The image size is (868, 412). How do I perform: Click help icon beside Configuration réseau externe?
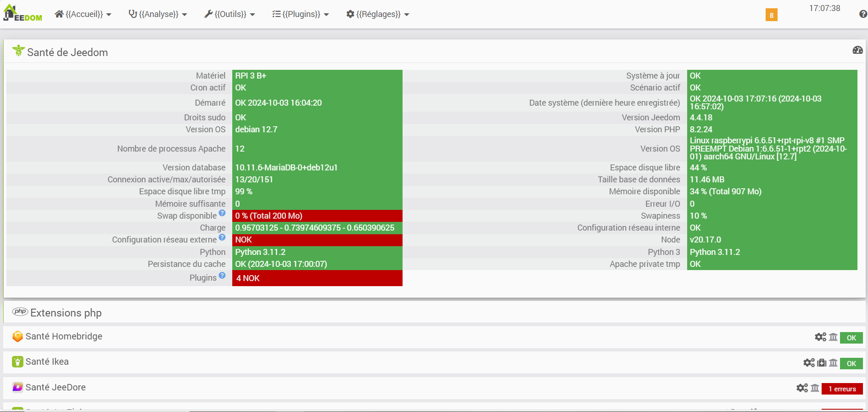point(222,237)
